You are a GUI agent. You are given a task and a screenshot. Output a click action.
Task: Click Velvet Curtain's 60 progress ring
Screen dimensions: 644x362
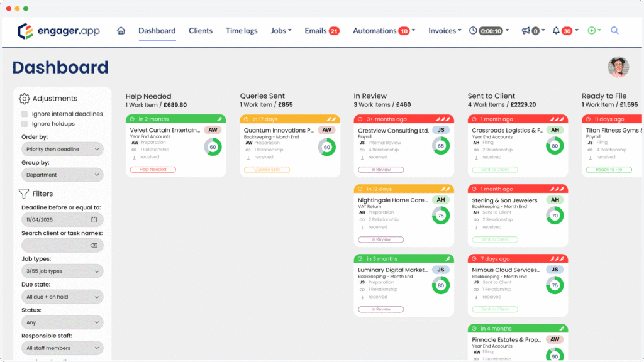(213, 147)
